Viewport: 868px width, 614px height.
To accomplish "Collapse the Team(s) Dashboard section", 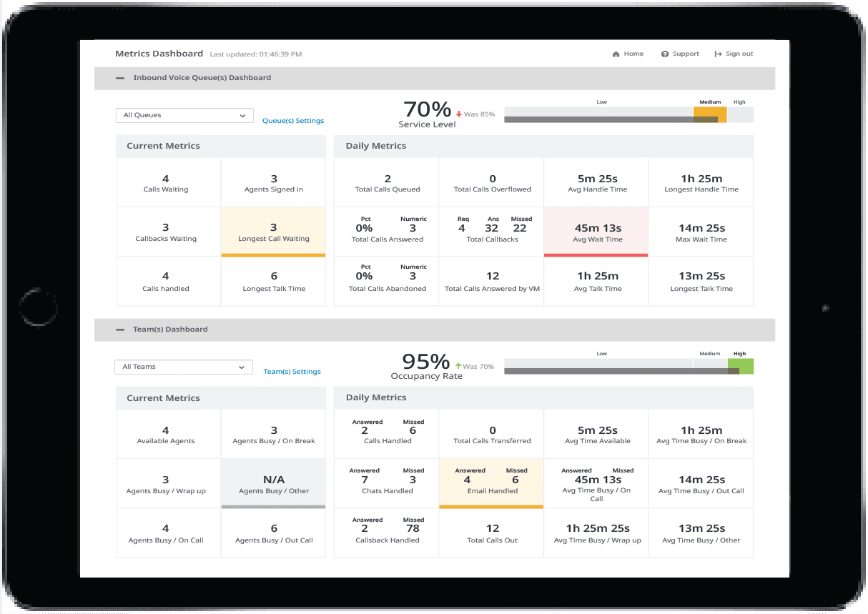I will pos(120,330).
